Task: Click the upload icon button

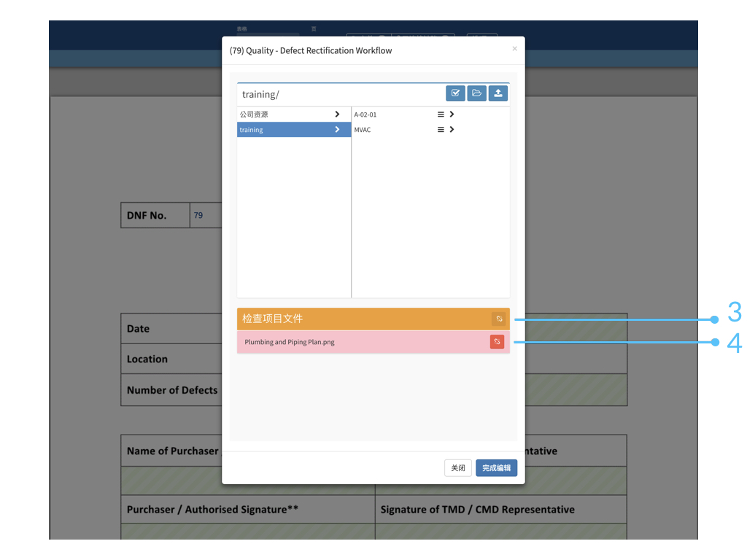Action: (x=498, y=93)
